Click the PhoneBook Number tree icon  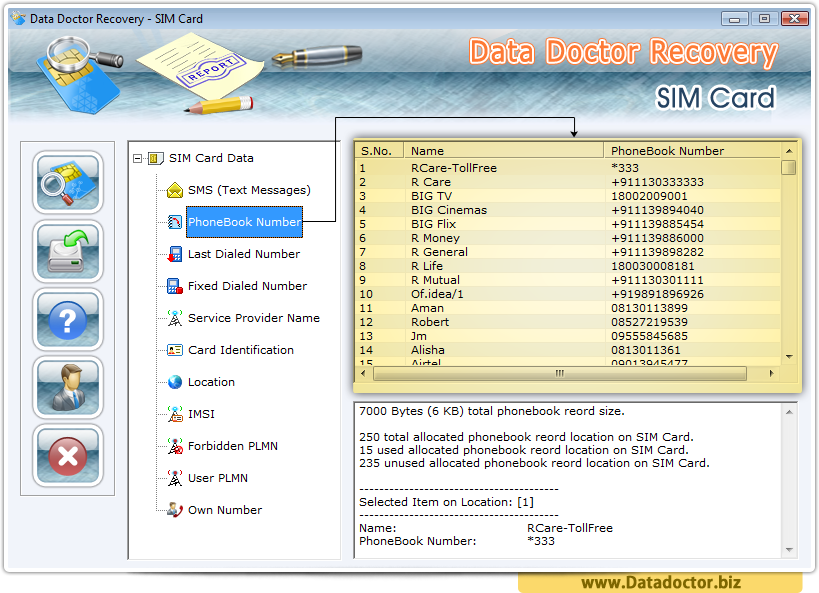coord(174,222)
